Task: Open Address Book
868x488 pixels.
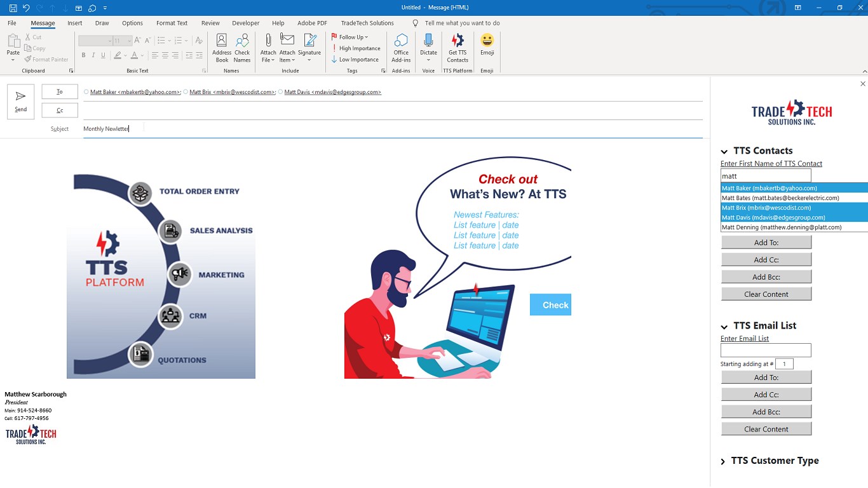Action: click(222, 48)
